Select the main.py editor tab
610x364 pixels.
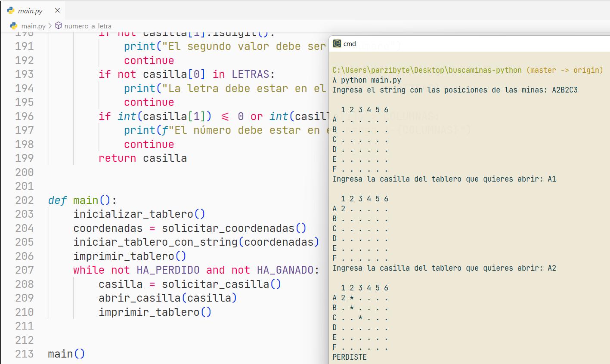34,10
